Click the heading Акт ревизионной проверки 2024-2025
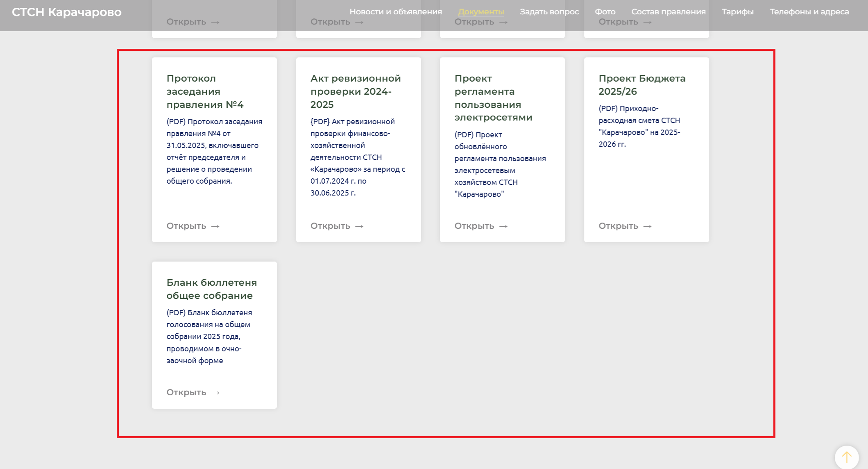The height and width of the screenshot is (469, 868). [356, 91]
